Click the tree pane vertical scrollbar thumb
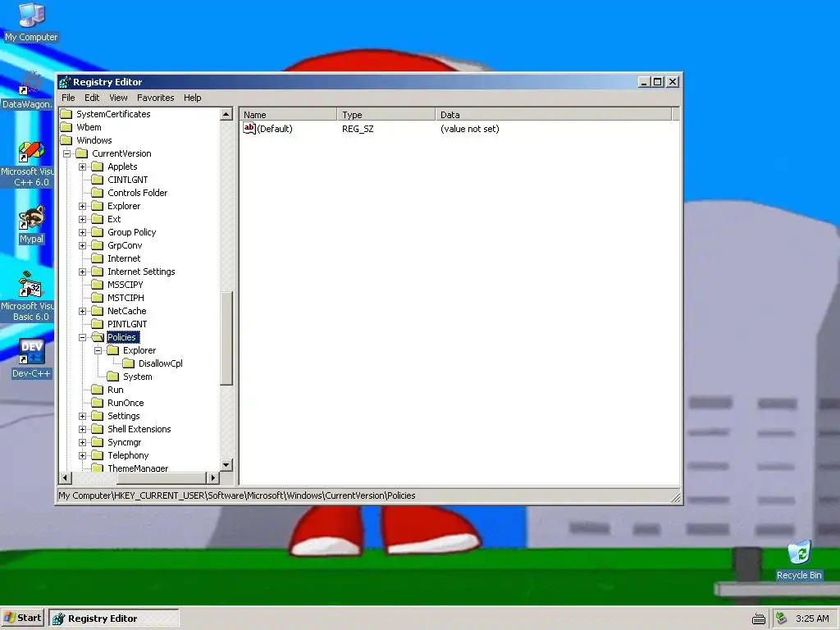This screenshot has width=840, height=630. point(226,338)
